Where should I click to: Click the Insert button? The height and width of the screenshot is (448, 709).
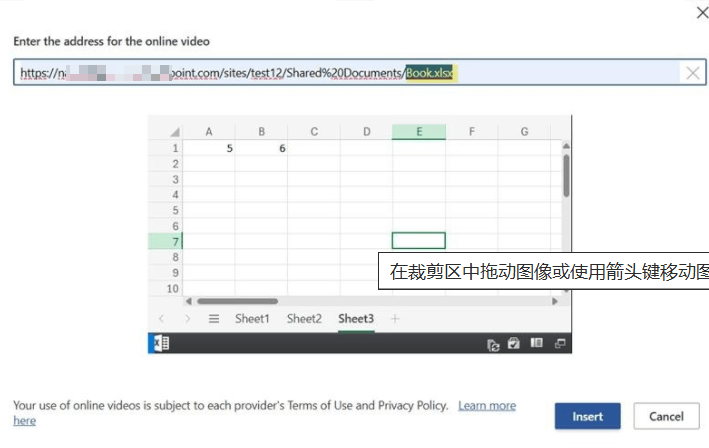[587, 416]
